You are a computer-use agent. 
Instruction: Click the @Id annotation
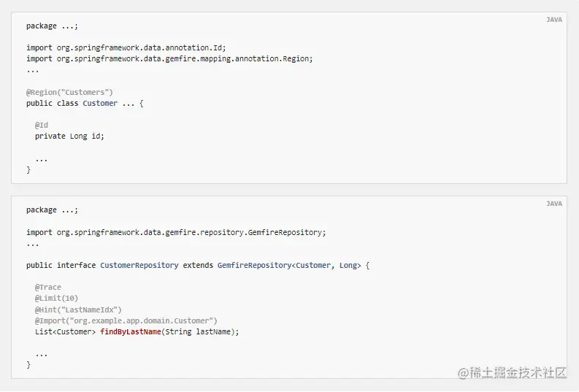[x=42, y=125]
